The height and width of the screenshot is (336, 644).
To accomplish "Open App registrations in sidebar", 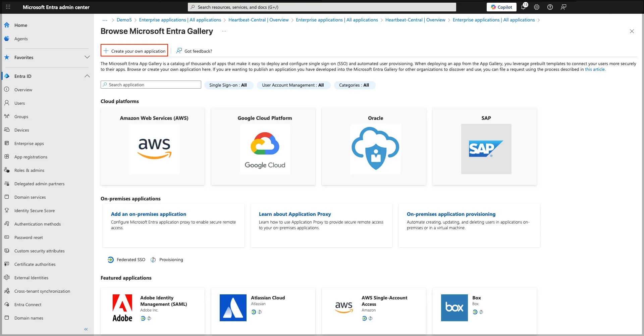I will 31,157.
